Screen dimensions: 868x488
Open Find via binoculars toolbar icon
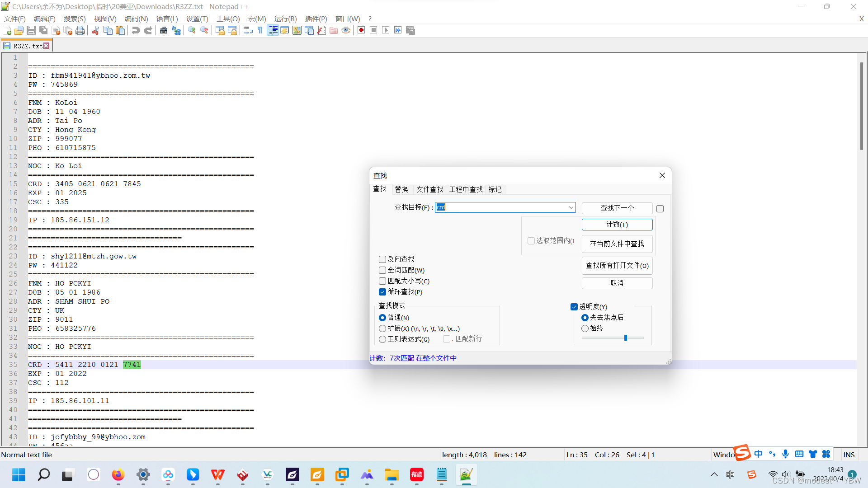point(164,30)
